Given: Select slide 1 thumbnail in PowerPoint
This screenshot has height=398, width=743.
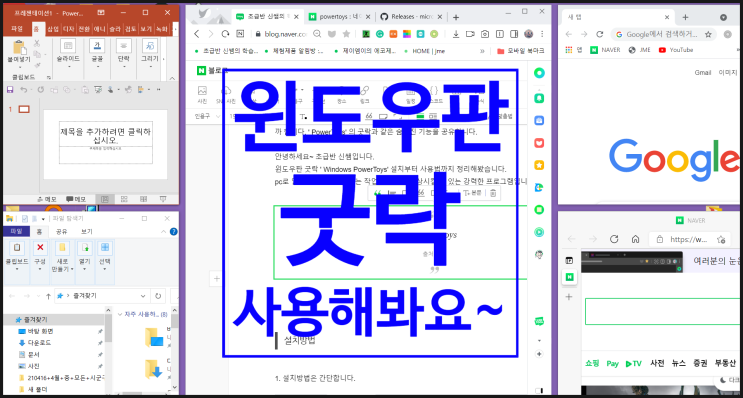Looking at the screenshot, I should coord(24,109).
